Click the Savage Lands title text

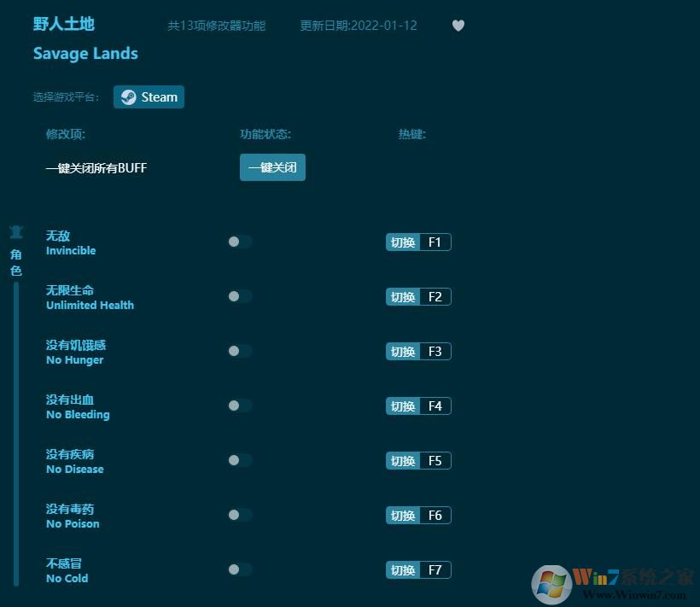(85, 53)
